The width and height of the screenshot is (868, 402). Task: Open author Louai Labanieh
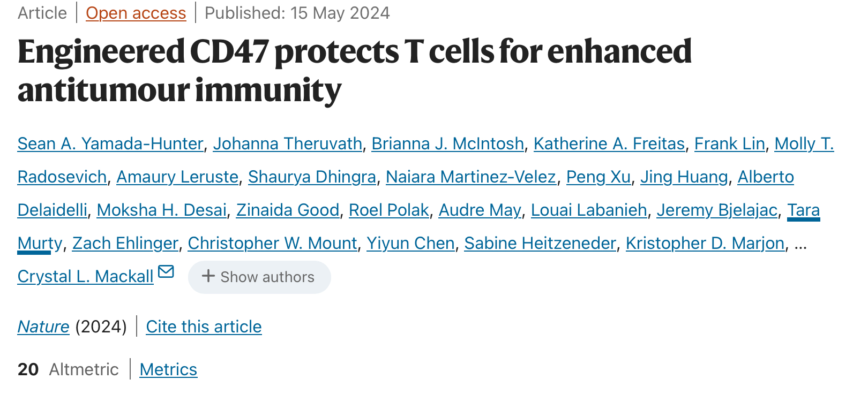pos(589,210)
